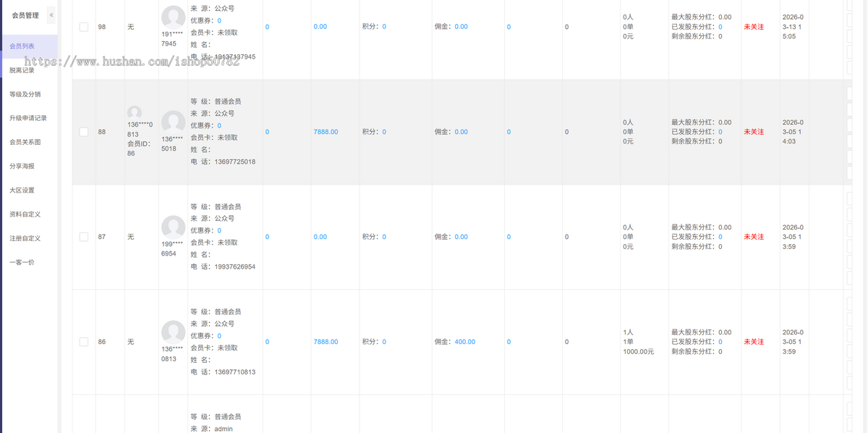
Task: Open the 佣金 0.00 link in row 98
Action: coord(461,27)
